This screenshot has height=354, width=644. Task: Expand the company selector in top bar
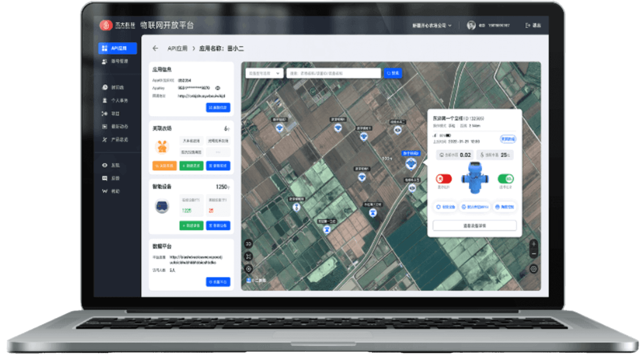[432, 25]
